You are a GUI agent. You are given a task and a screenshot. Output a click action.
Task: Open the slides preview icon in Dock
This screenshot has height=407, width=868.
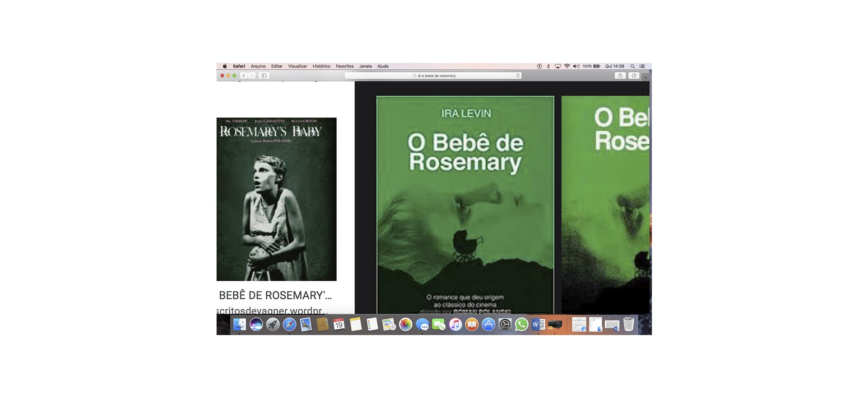click(389, 324)
